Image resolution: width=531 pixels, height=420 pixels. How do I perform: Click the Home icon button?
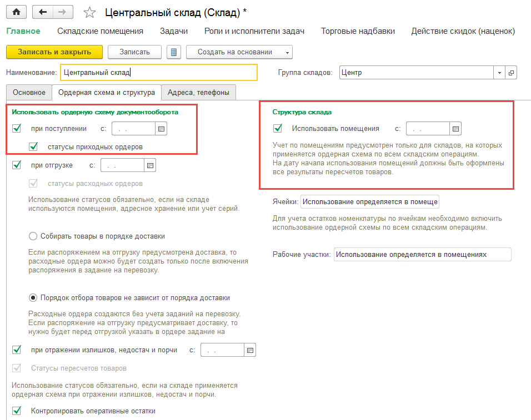pos(17,12)
